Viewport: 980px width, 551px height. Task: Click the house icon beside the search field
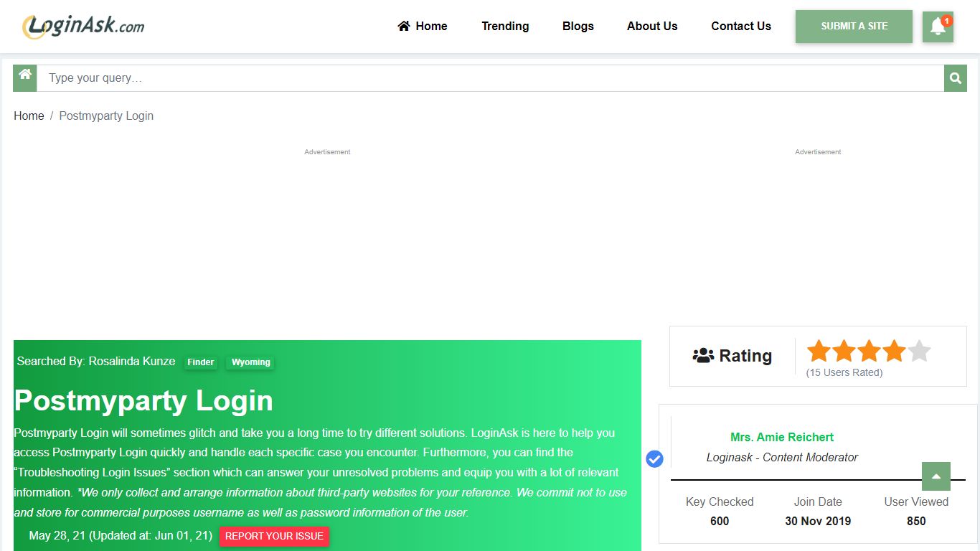coord(24,77)
